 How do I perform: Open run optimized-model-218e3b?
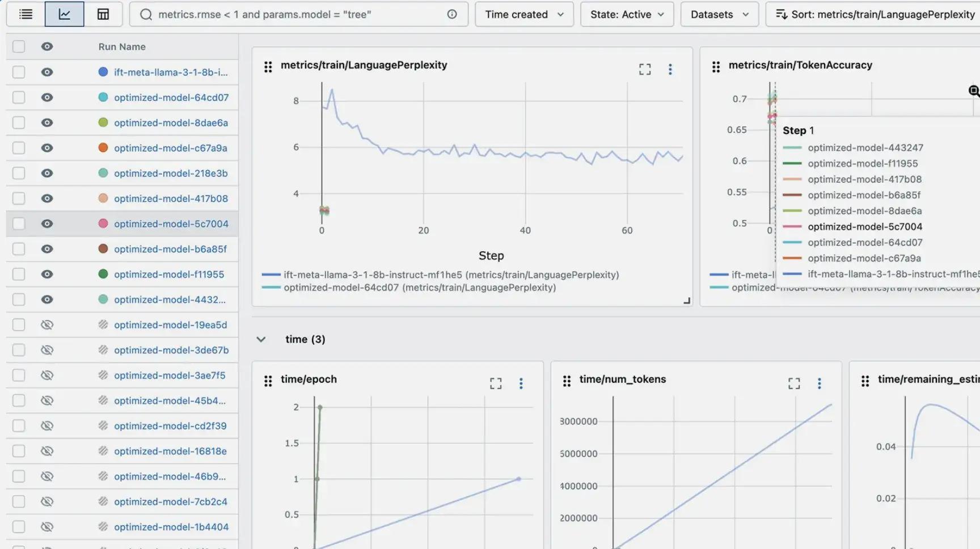point(171,174)
